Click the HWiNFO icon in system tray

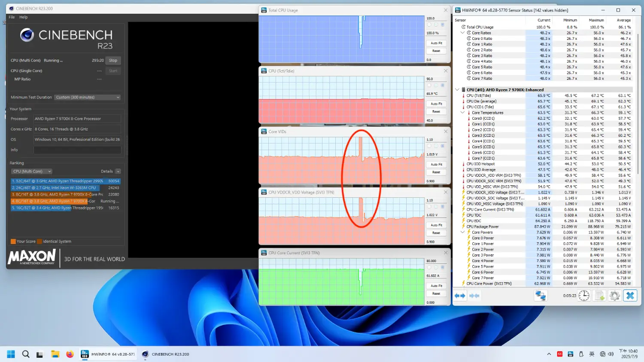(x=570, y=354)
